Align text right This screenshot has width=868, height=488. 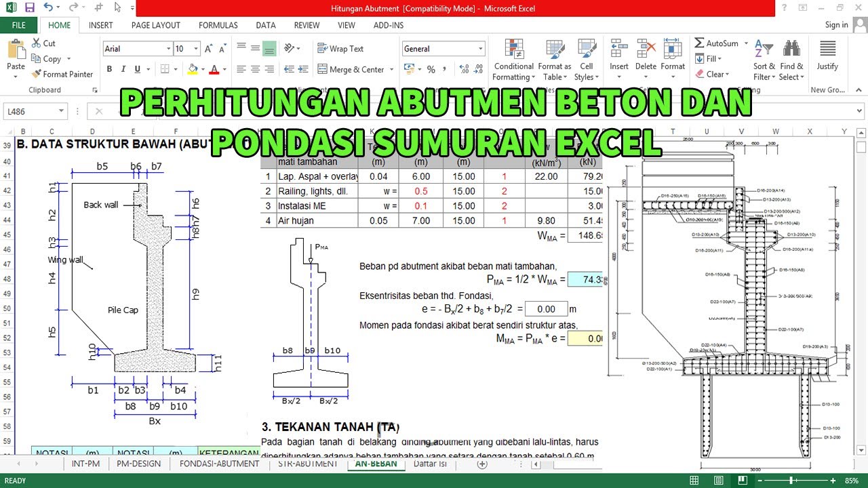tap(269, 69)
